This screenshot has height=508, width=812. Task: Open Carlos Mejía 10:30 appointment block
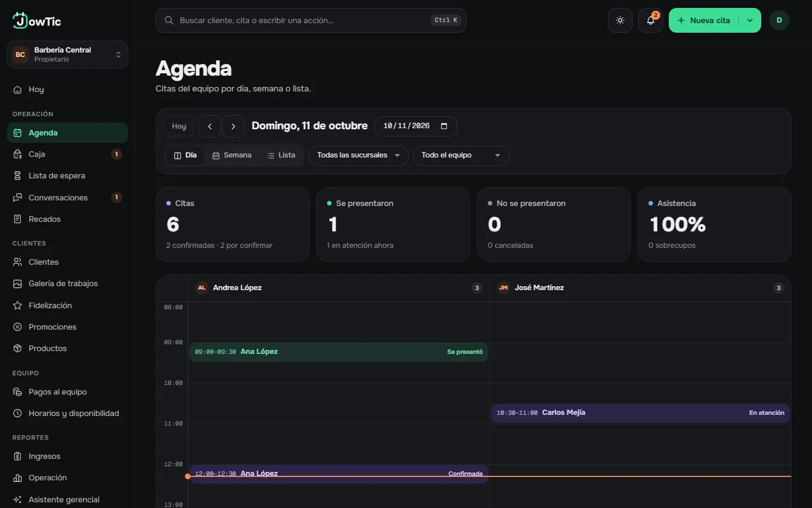point(640,413)
